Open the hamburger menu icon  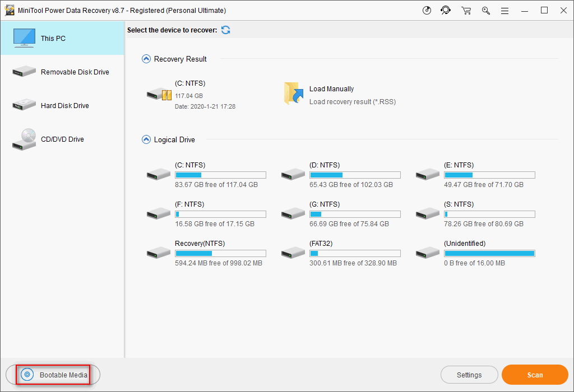tap(505, 11)
